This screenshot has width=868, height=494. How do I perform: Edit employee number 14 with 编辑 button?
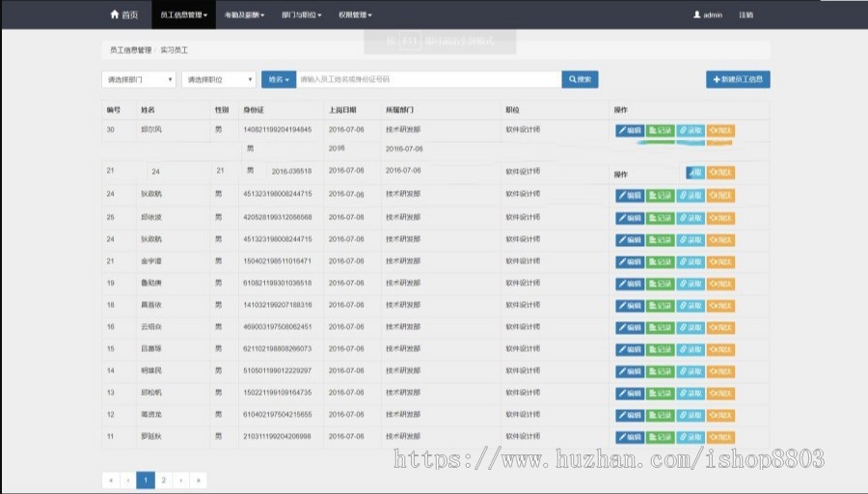pyautogui.click(x=630, y=371)
